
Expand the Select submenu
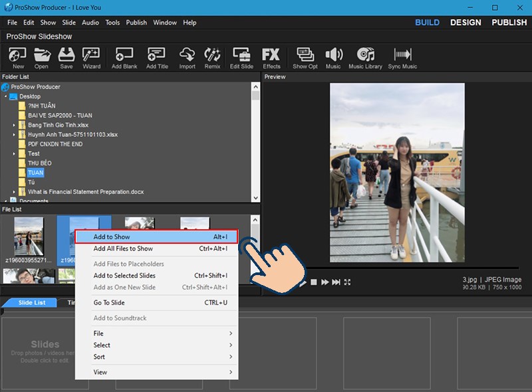(156, 345)
